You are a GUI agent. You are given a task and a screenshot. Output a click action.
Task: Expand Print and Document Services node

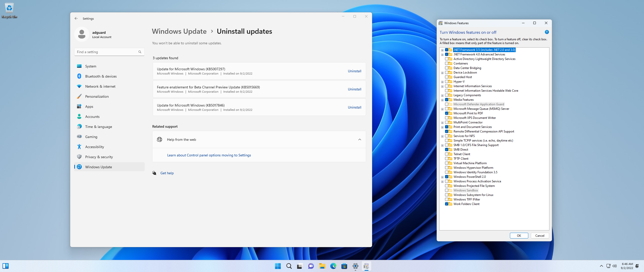pos(442,127)
